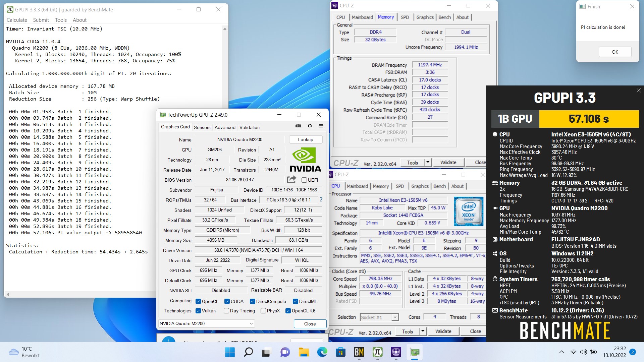Switch to BenchMate taskbar icon
The height and width of the screenshot is (362, 644).
click(359, 352)
